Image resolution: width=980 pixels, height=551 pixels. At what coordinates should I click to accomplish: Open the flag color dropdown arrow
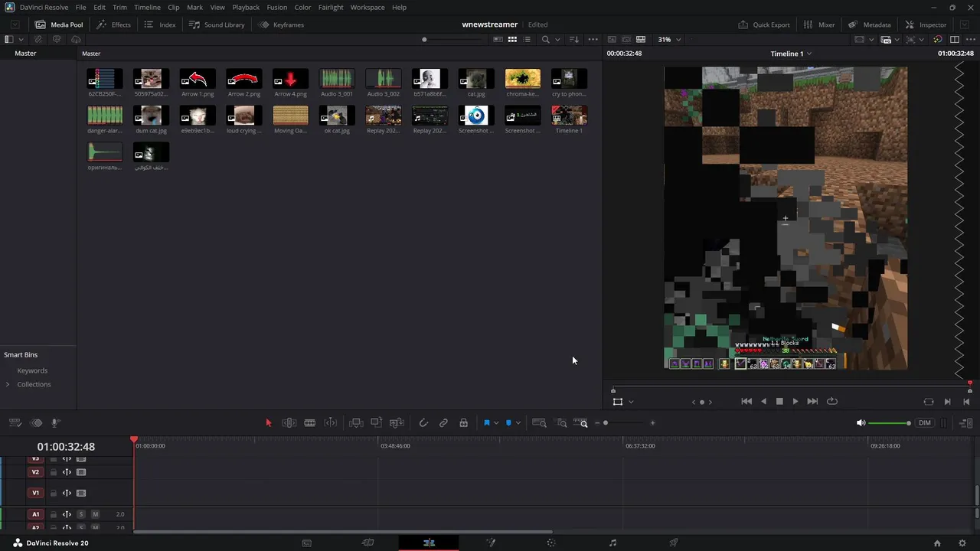pyautogui.click(x=496, y=423)
